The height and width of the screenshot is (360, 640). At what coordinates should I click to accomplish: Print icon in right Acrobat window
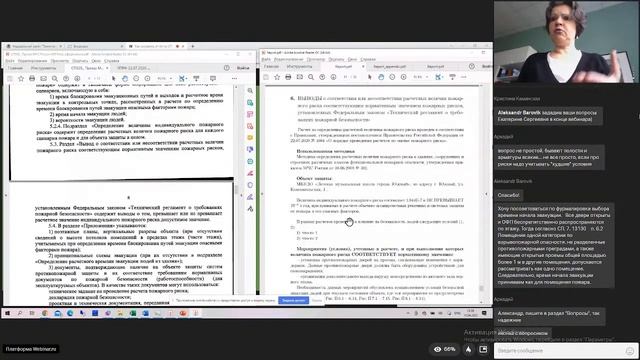(288, 77)
